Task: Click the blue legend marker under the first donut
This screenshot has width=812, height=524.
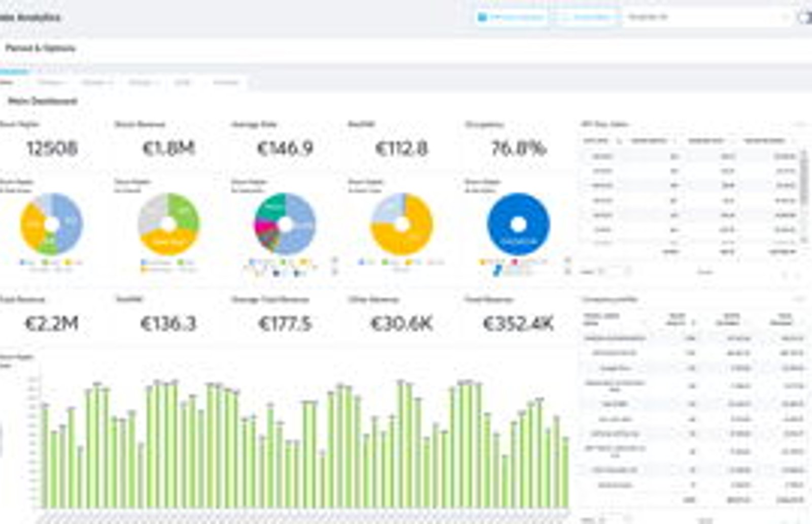Action: 22,263
